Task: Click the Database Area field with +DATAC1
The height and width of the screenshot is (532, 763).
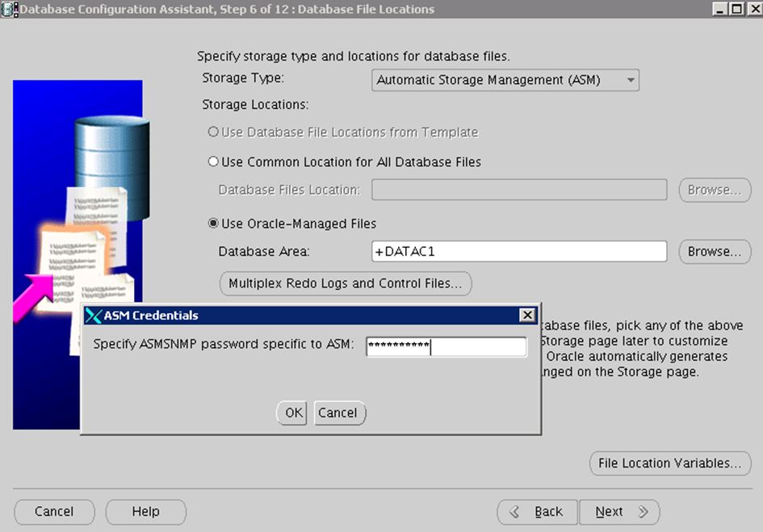Action: click(519, 252)
